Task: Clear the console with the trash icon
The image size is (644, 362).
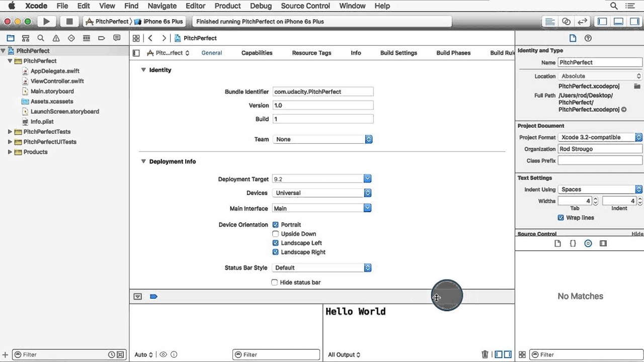Action: tap(485, 354)
